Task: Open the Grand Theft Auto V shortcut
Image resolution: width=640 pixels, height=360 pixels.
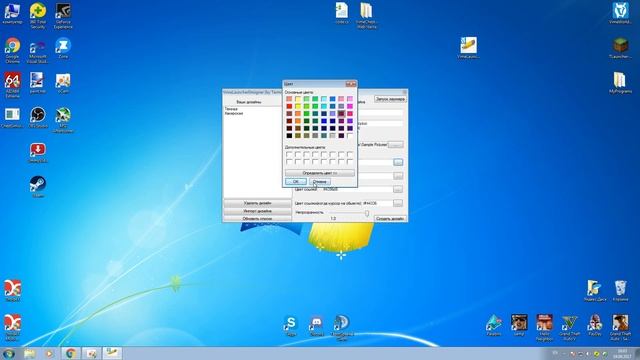Action: click(569, 327)
